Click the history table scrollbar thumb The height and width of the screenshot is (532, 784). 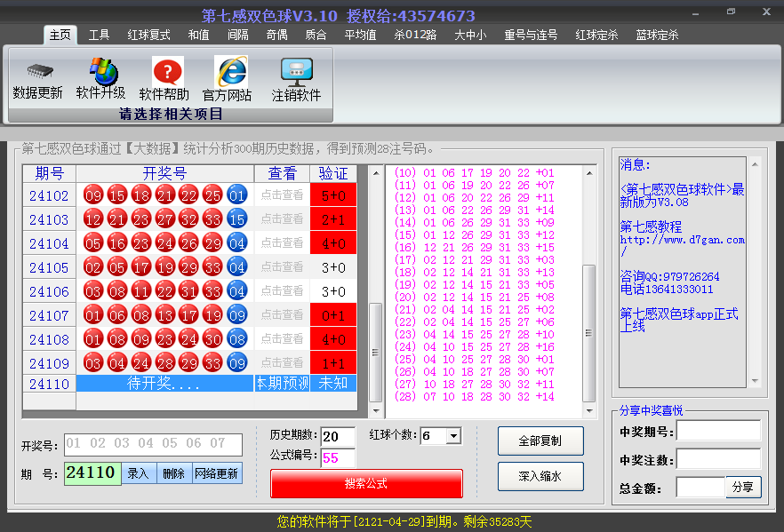[375, 353]
